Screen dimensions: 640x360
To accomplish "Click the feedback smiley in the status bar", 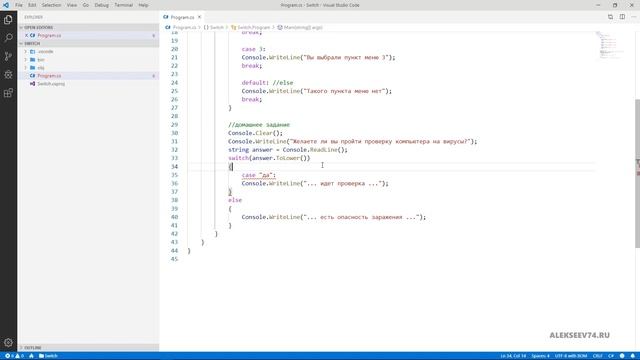I will 622,356.
